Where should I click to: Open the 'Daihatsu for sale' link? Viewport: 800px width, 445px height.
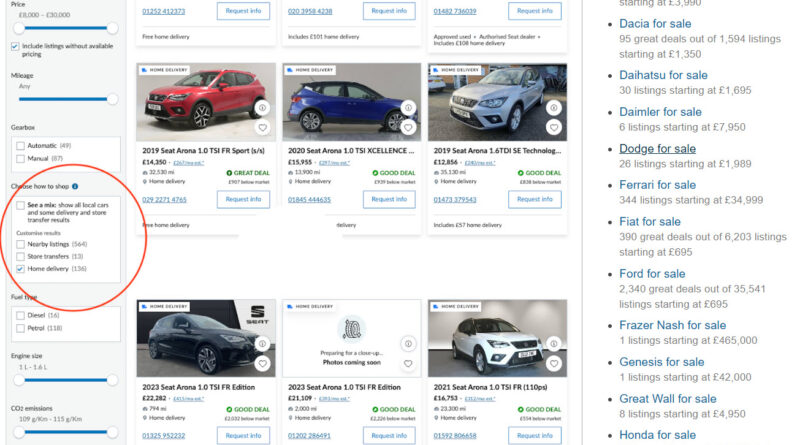click(663, 75)
